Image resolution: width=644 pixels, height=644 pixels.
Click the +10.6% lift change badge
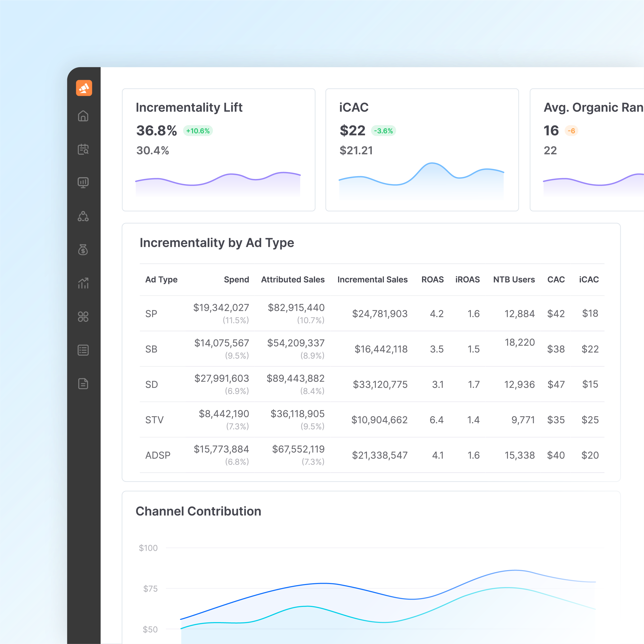coord(198,131)
